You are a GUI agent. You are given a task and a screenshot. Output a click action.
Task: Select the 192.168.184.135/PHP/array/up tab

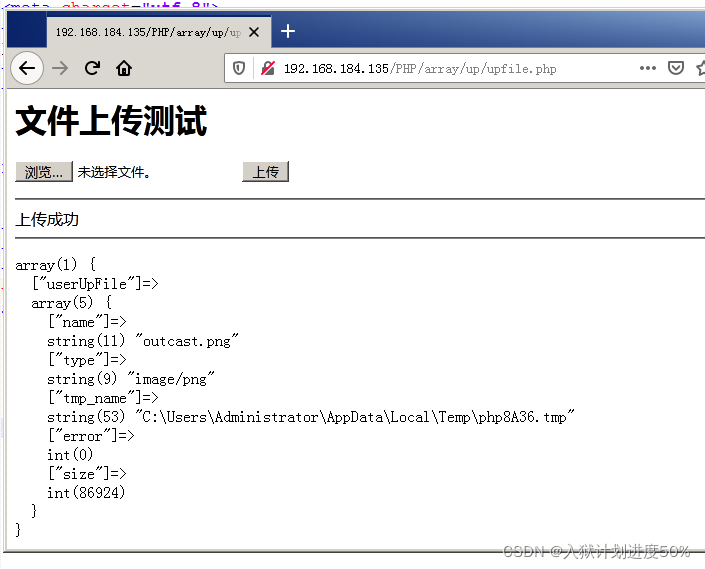[159, 32]
